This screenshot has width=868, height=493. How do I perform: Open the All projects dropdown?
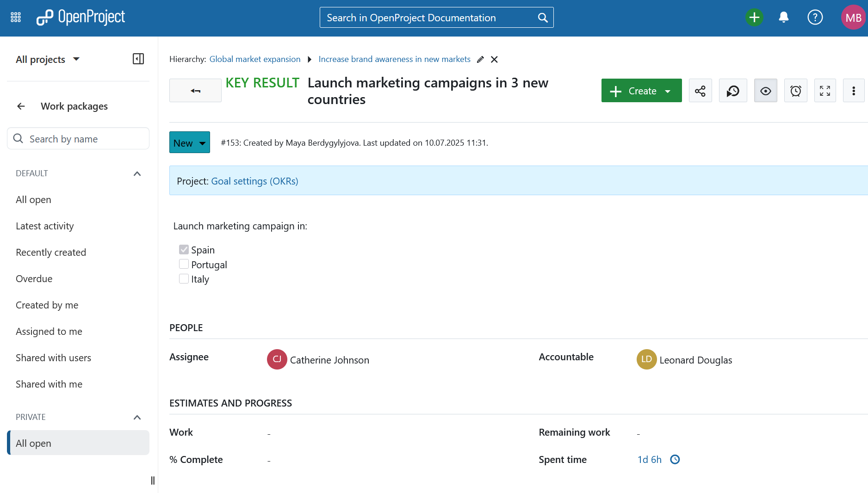pos(48,59)
